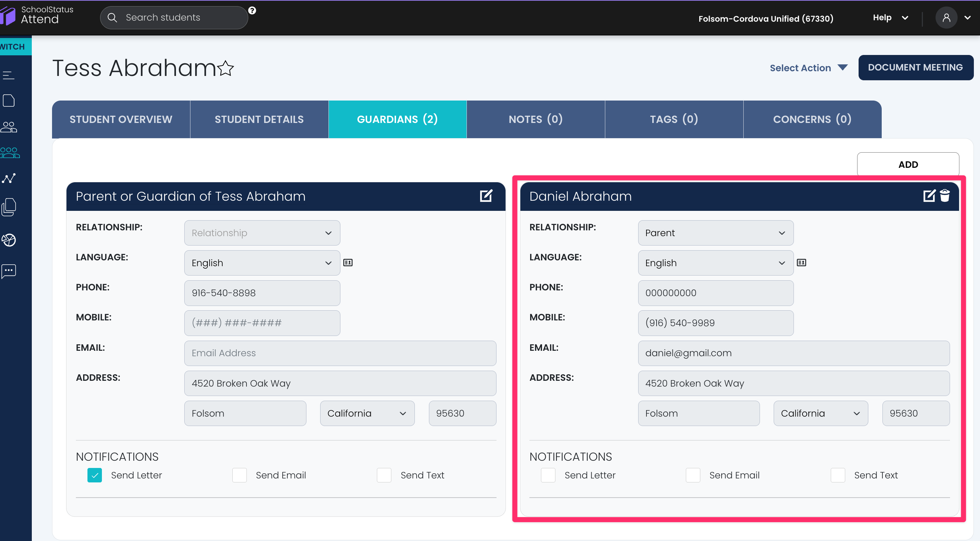Click the help question mark beside search

click(x=252, y=10)
